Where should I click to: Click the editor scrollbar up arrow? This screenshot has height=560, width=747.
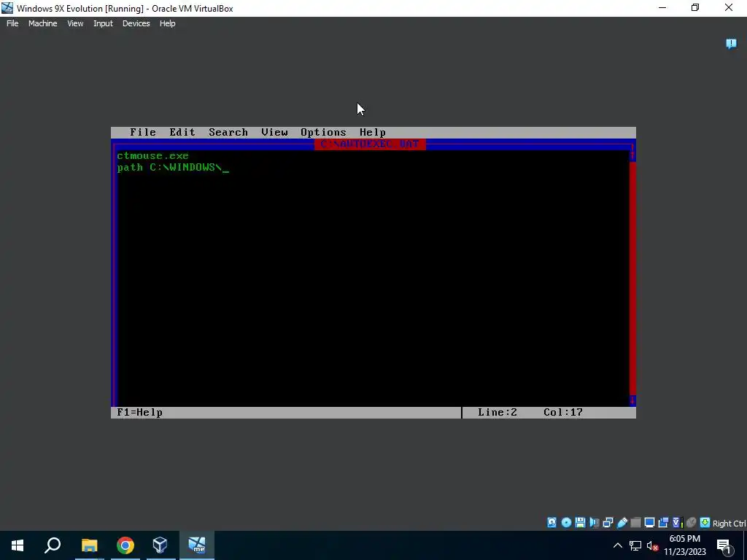(x=632, y=156)
